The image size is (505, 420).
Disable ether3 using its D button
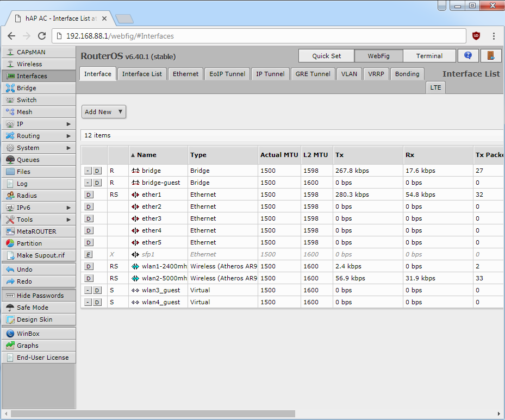pyautogui.click(x=89, y=218)
